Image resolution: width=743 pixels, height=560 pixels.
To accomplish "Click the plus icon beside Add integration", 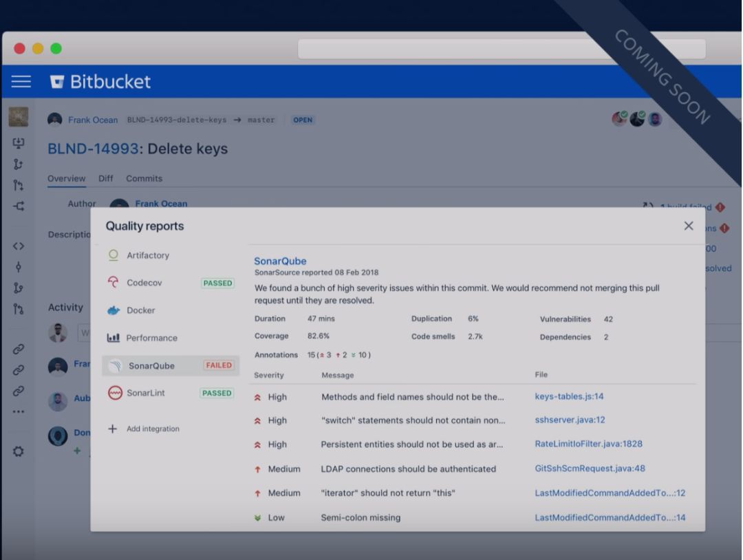I will [112, 429].
